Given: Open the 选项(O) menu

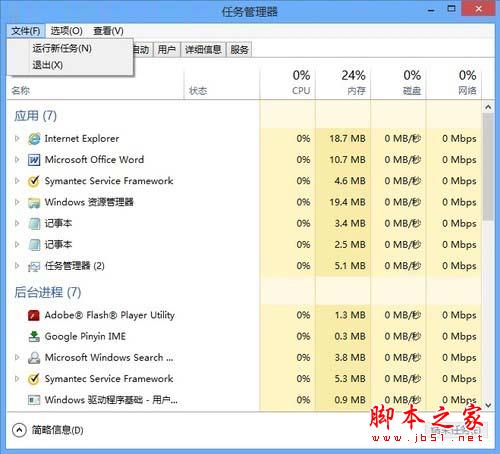Looking at the screenshot, I should click(66, 31).
